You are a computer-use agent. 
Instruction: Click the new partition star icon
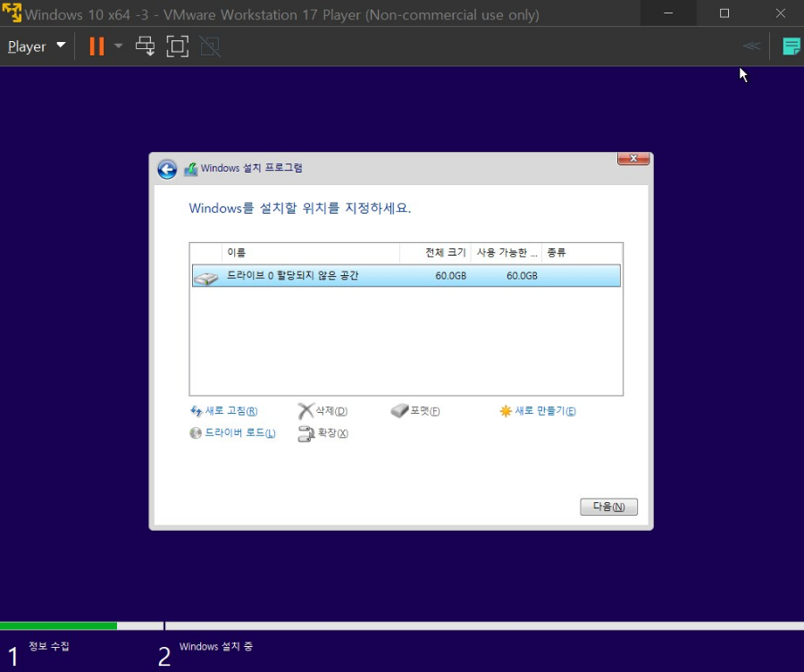(x=506, y=411)
